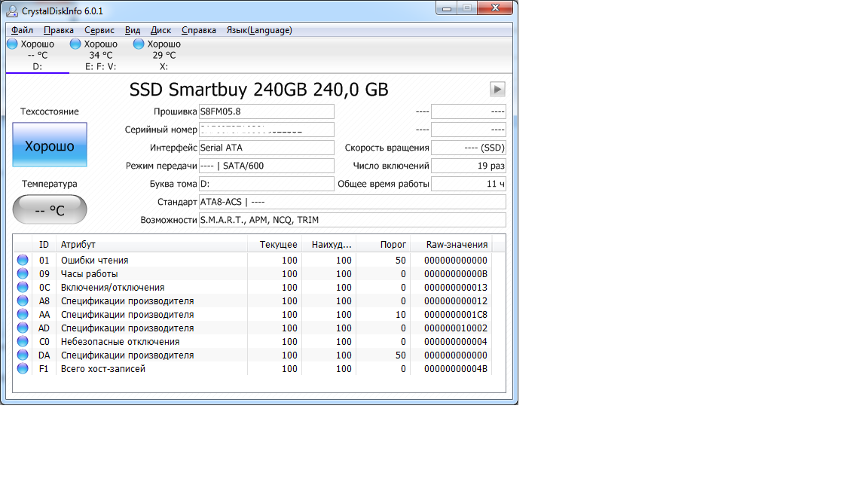
Task: Click the Режим передачи SATA/600 field
Action: pyautogui.click(x=266, y=166)
